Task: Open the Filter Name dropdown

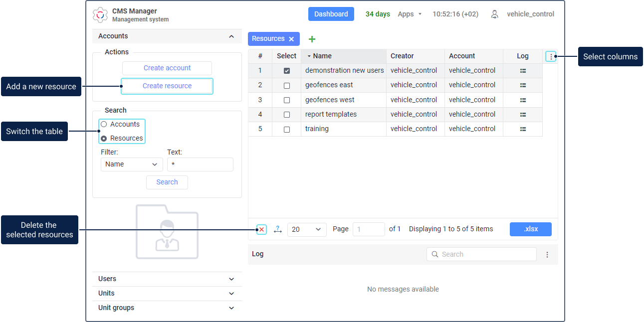Action: pos(132,164)
